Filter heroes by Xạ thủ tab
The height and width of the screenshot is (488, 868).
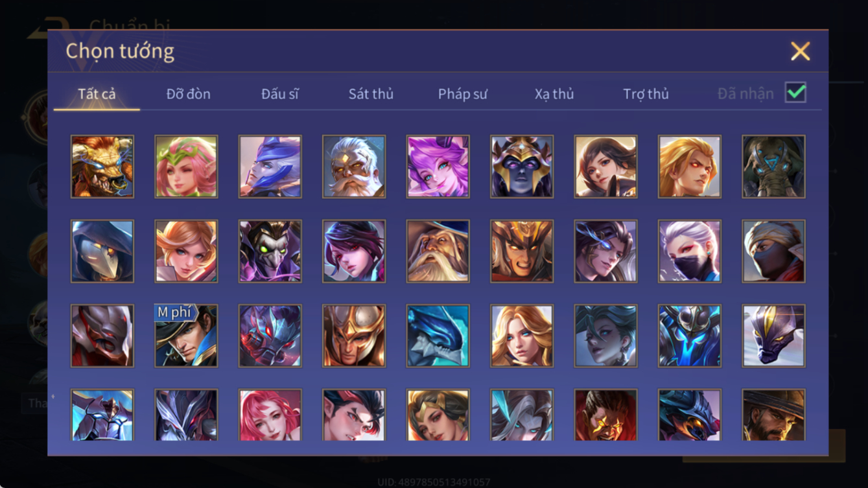(x=554, y=94)
